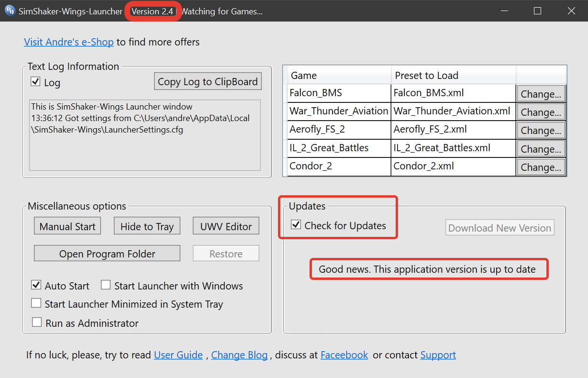This screenshot has height=378, width=588.
Task: Open the Faceebook discussion link
Action: [344, 355]
